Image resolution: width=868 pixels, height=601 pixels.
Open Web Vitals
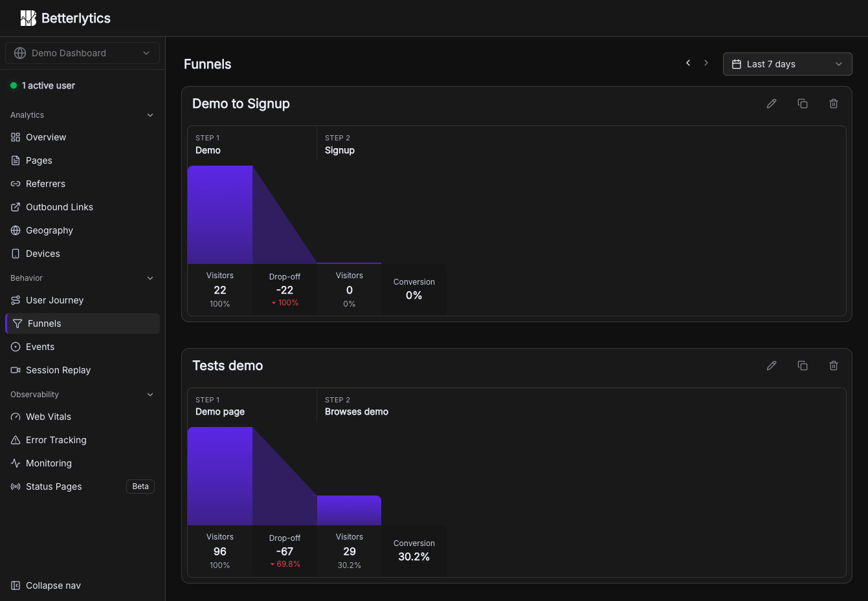pyautogui.click(x=82, y=417)
